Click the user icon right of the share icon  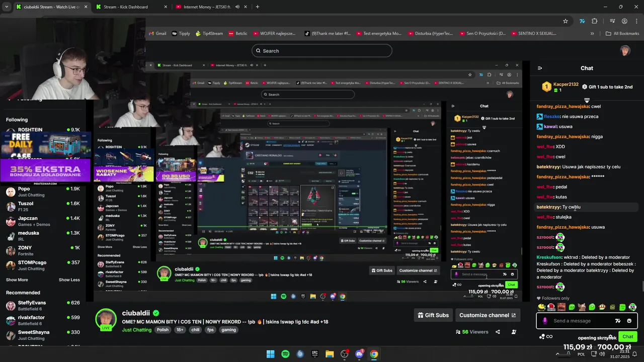coord(514,332)
